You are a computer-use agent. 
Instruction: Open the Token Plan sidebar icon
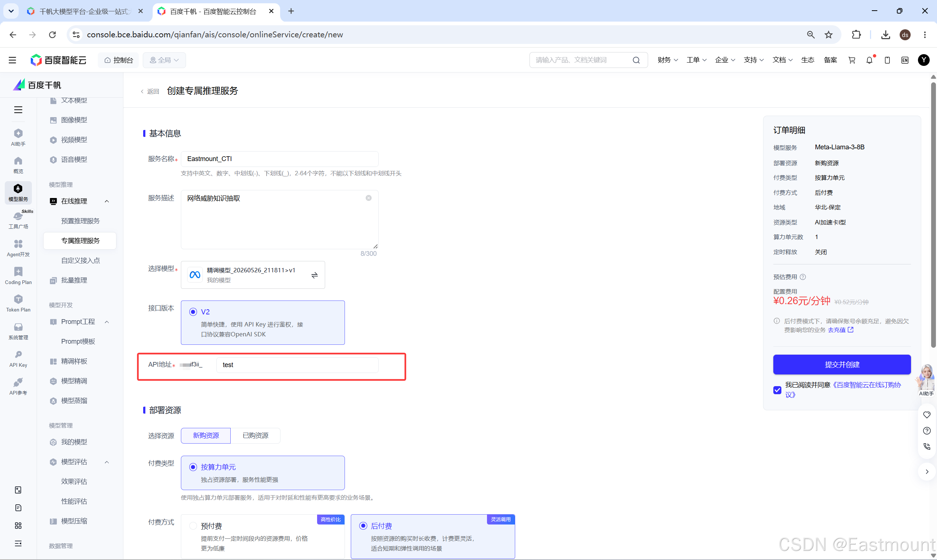click(x=18, y=303)
